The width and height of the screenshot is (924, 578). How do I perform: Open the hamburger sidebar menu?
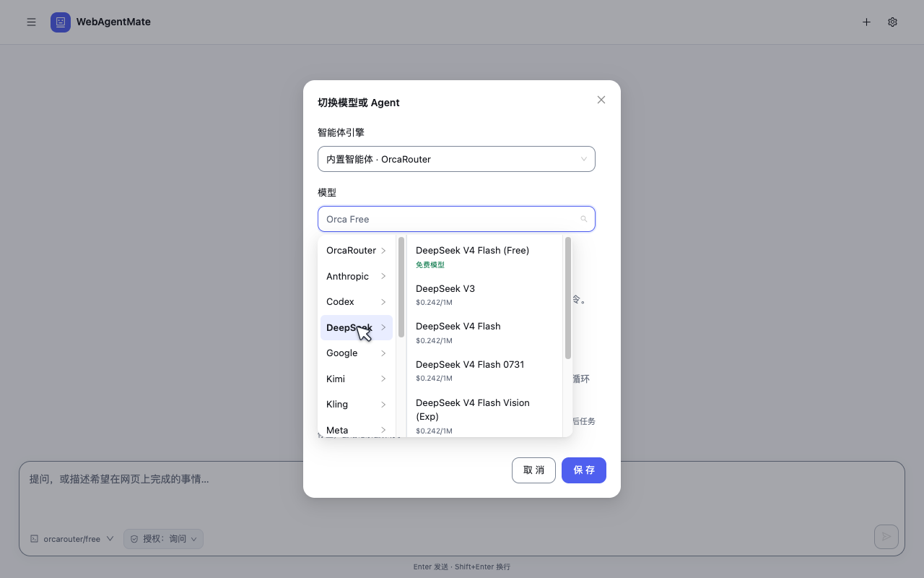tap(31, 22)
